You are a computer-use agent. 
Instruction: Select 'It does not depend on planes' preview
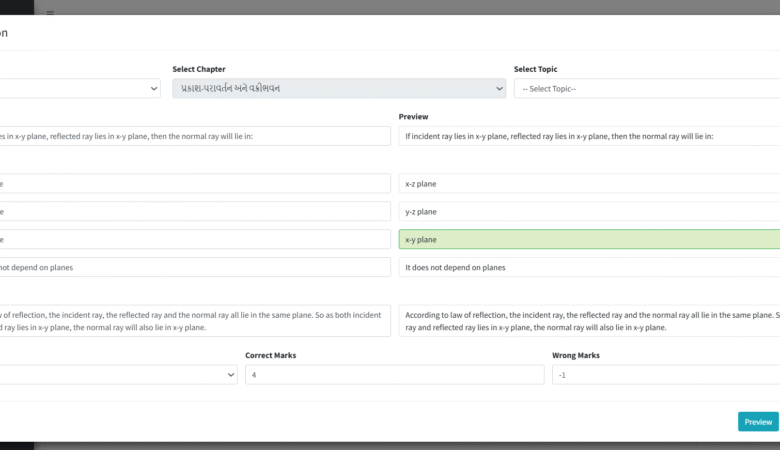[588, 268]
